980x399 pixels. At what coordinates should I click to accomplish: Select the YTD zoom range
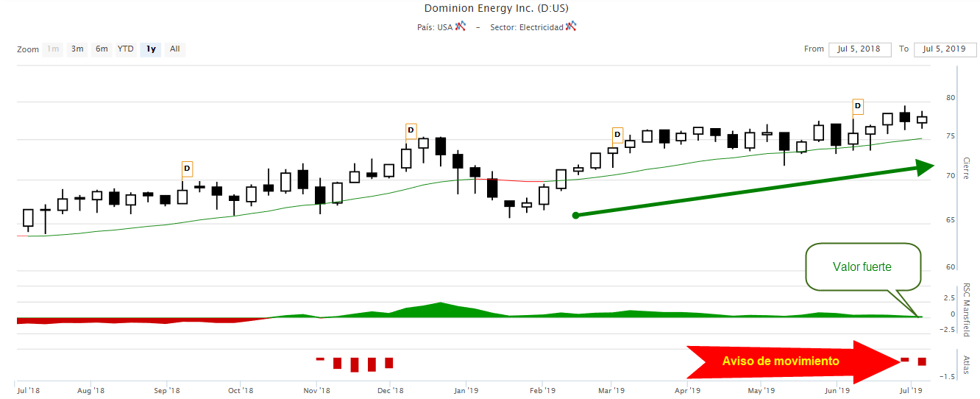click(126, 49)
